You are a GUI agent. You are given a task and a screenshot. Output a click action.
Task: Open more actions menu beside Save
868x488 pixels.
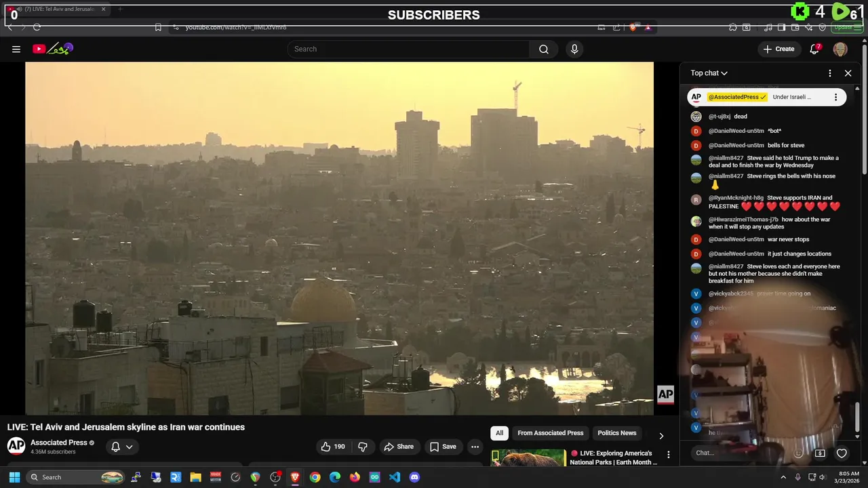point(475,447)
